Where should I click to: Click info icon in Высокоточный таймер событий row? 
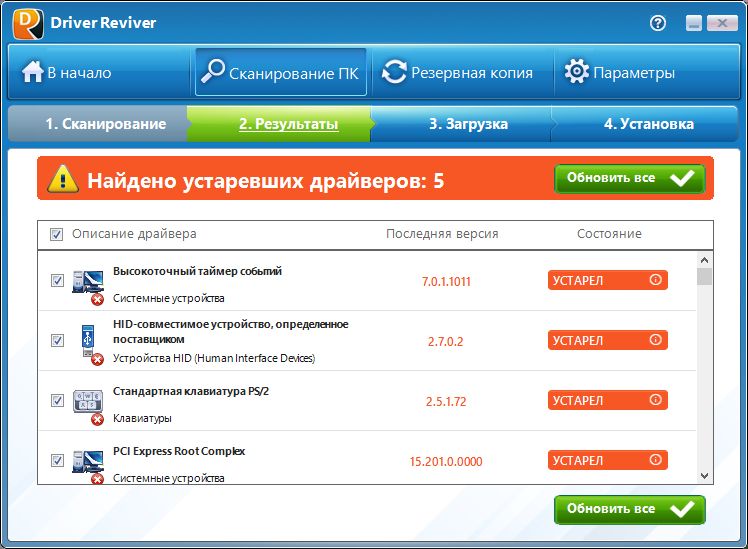pyautogui.click(x=655, y=280)
